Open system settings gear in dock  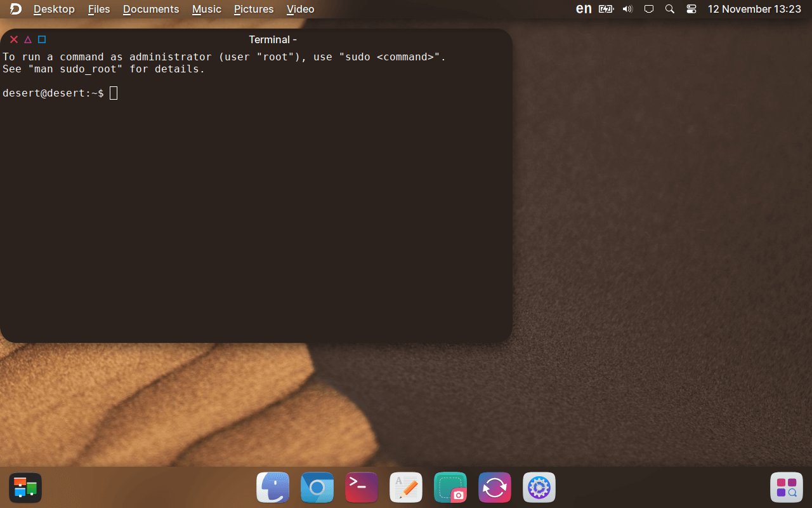[x=539, y=488]
